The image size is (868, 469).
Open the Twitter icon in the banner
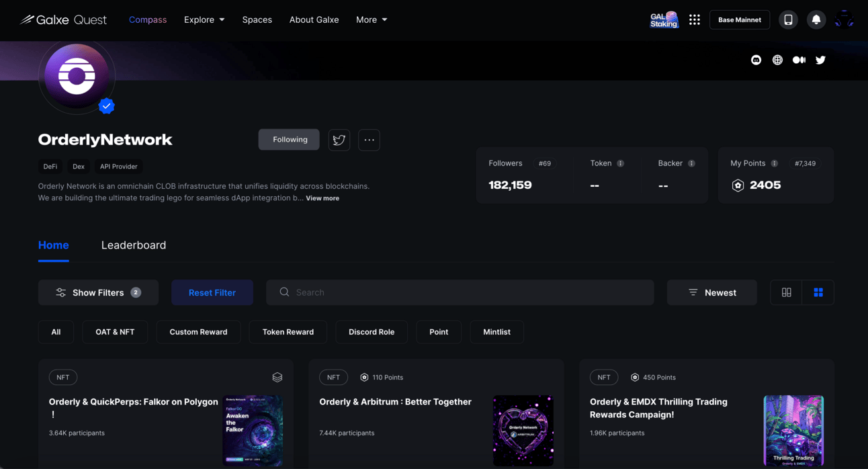(820, 60)
